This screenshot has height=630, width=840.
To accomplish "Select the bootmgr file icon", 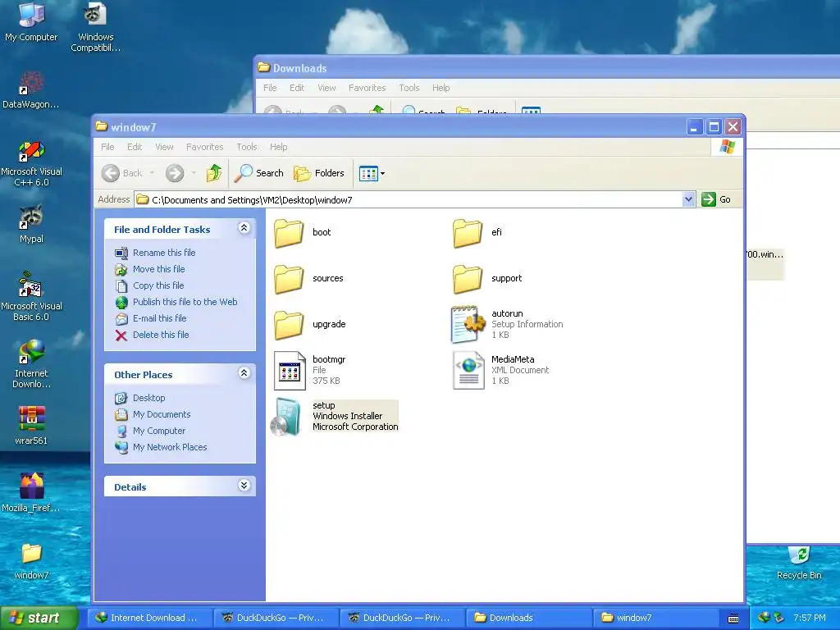I will point(290,370).
